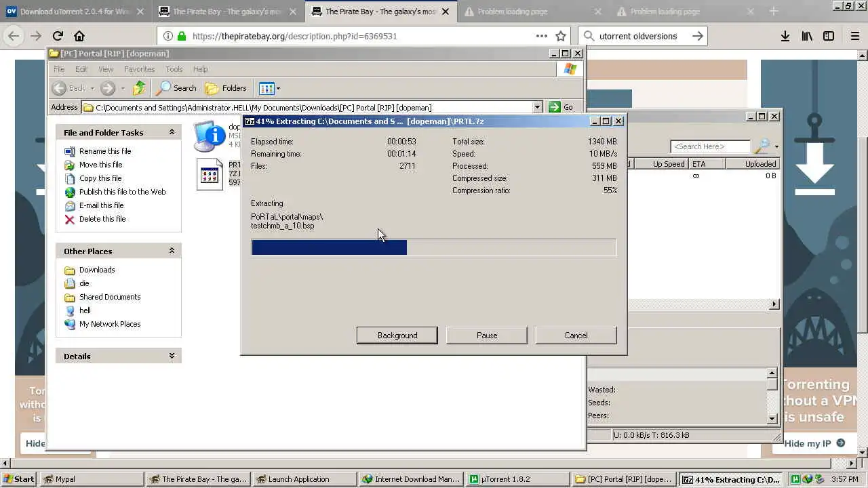
Task: Open the Explorer Favorites menu
Action: pyautogui.click(x=139, y=69)
